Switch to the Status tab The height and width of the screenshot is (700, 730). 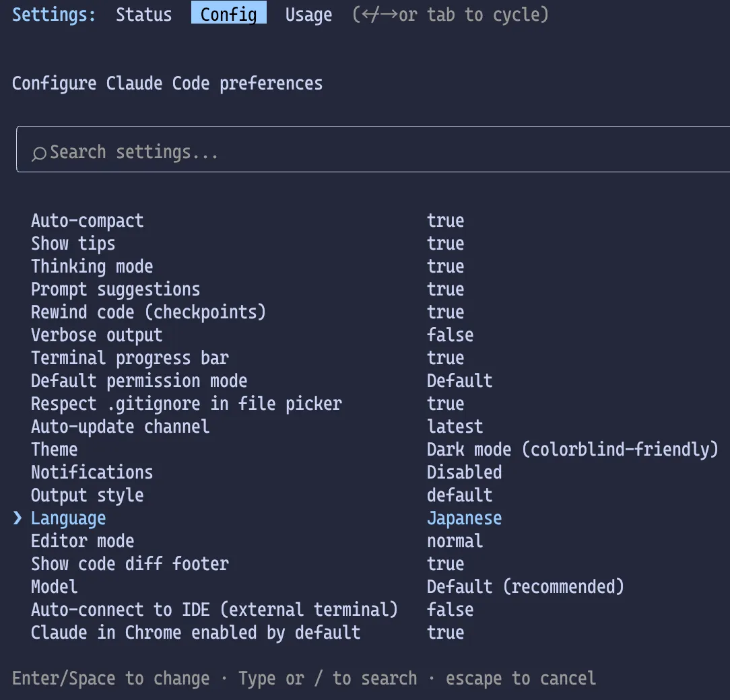[143, 15]
